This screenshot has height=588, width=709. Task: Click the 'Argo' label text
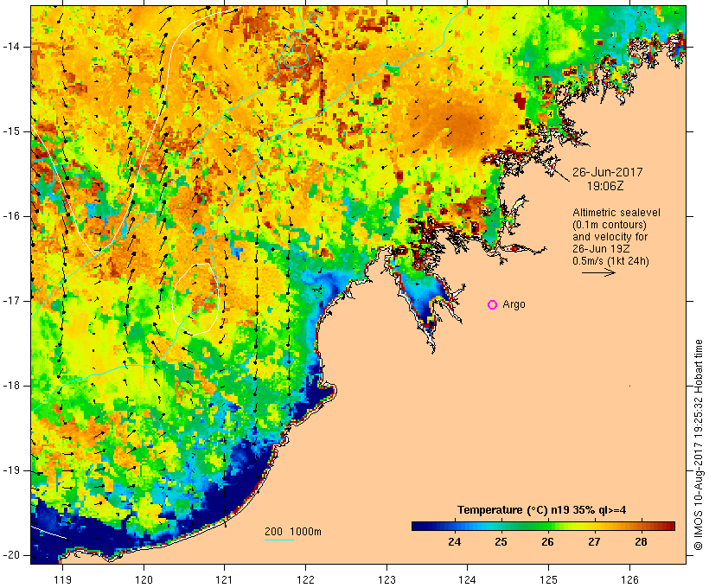click(514, 304)
